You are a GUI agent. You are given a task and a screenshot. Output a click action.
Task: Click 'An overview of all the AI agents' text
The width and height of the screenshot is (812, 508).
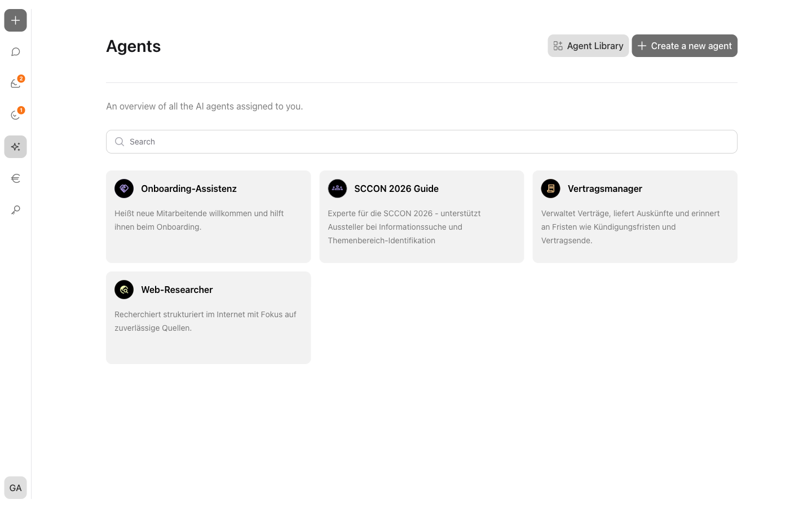pyautogui.click(x=205, y=106)
